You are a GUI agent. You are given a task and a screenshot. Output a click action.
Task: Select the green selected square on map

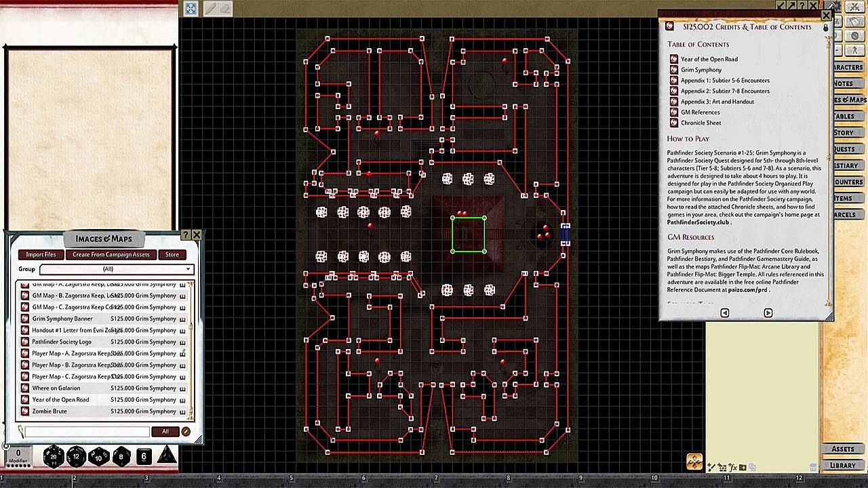point(469,235)
